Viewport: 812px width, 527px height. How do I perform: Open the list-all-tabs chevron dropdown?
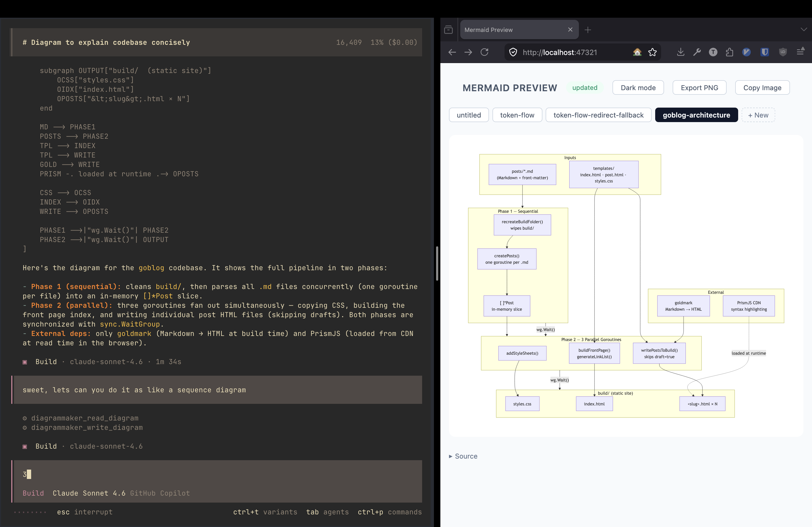[x=803, y=30]
